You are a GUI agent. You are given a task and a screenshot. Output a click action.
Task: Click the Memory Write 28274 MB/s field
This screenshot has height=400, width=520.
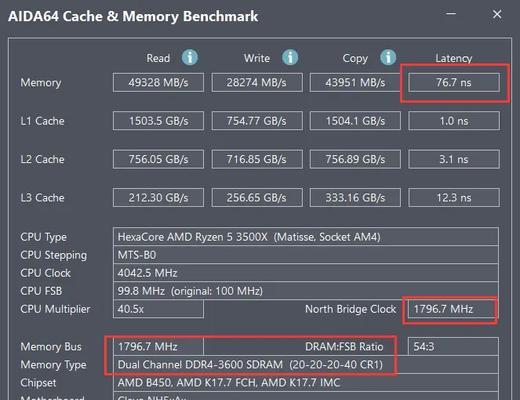[257, 82]
